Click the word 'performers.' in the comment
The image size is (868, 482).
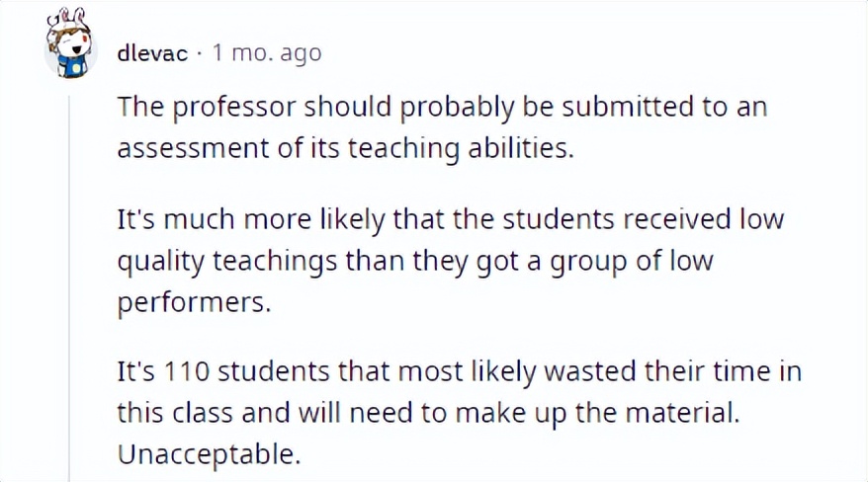coord(195,303)
